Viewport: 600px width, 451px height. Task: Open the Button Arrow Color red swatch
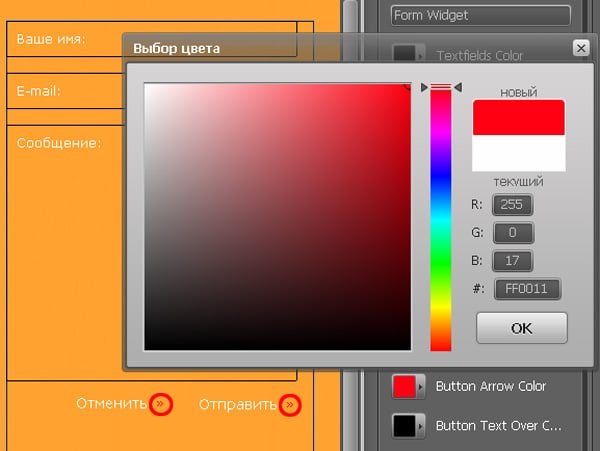404,386
